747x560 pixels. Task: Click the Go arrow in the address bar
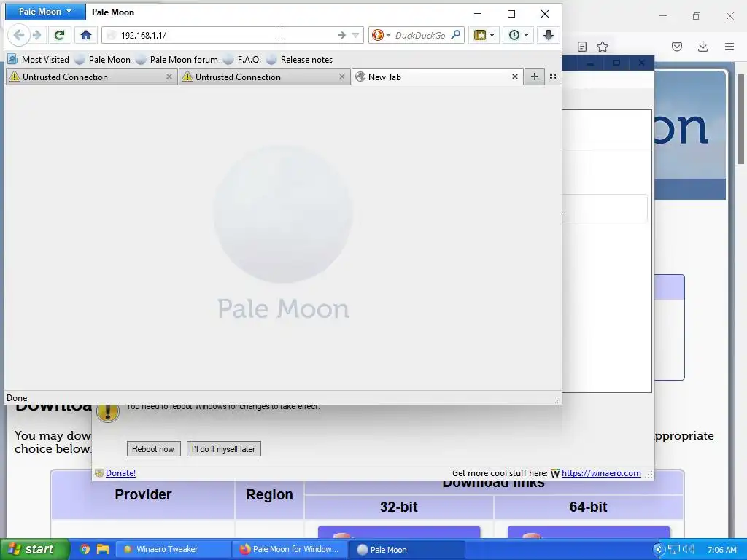click(341, 35)
